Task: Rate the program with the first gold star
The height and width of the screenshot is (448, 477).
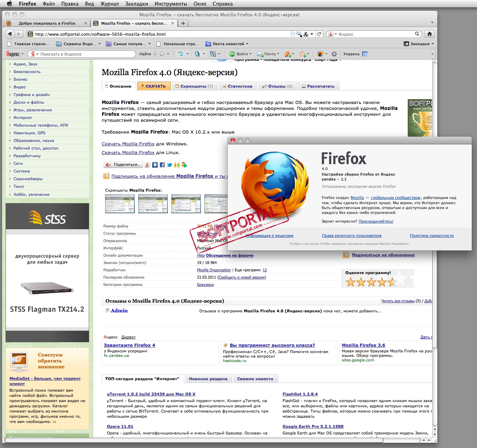Action: point(351,282)
